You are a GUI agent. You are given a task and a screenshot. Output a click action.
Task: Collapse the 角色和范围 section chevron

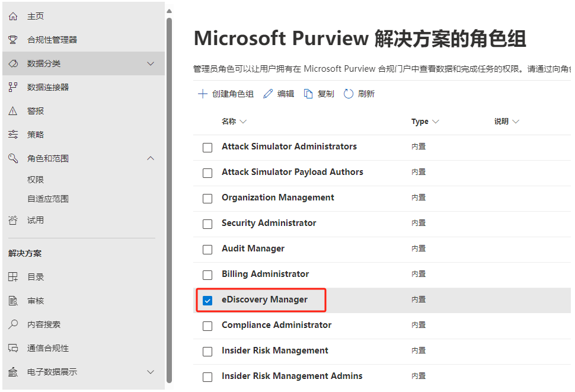click(151, 158)
